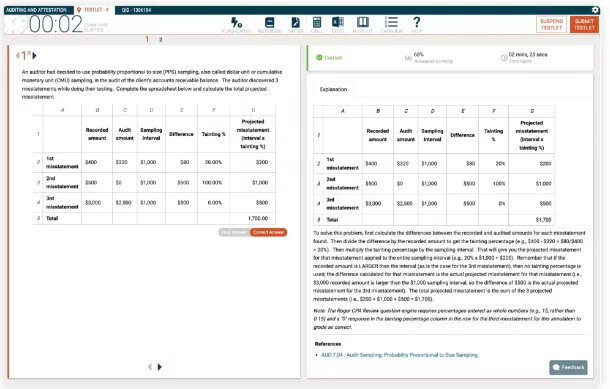Open the Flashcards tool
Screen dimensions: 610x389
(x=237, y=25)
